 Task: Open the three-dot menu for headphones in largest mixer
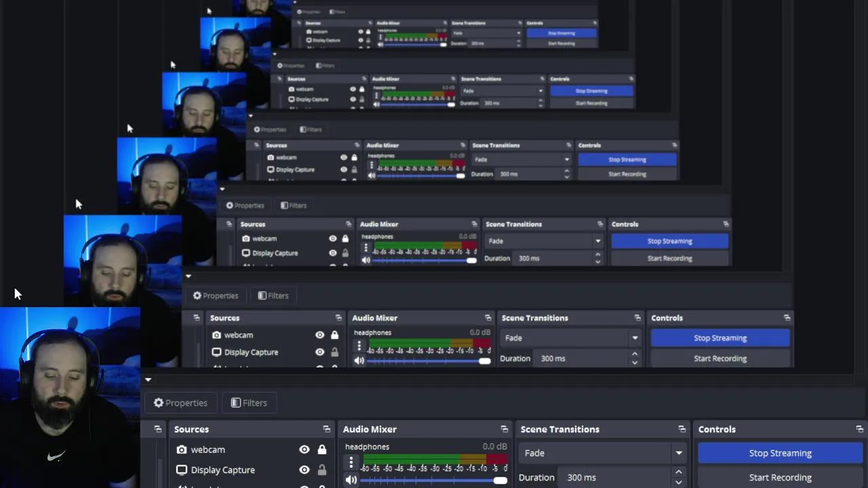point(351,462)
